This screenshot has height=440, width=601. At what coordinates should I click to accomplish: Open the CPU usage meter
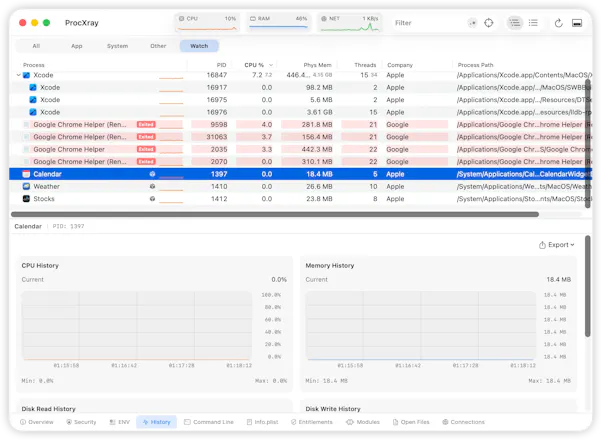pyautogui.click(x=207, y=23)
